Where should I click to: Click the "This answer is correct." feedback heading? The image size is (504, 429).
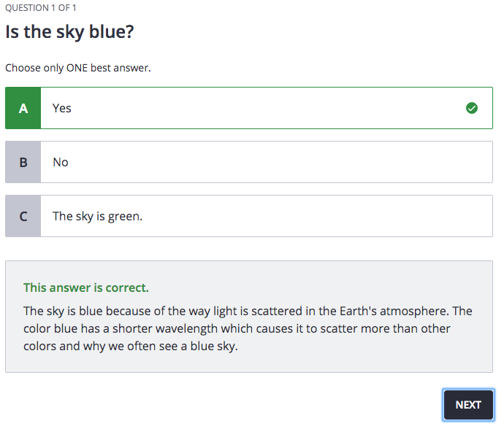[86, 287]
